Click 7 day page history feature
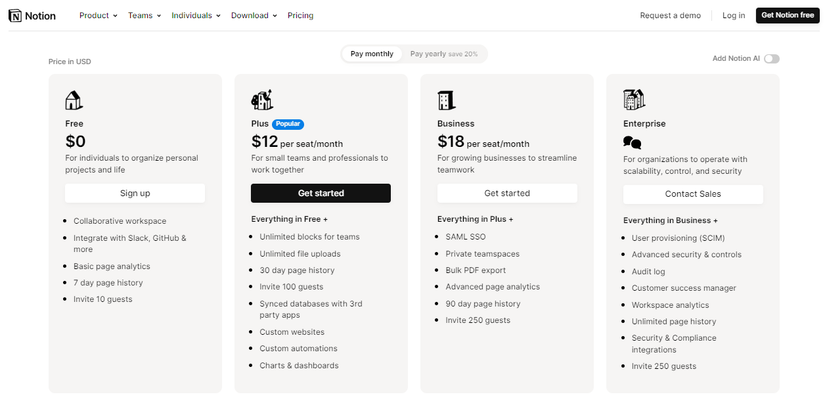Image resolution: width=825 pixels, height=414 pixels. (x=108, y=282)
